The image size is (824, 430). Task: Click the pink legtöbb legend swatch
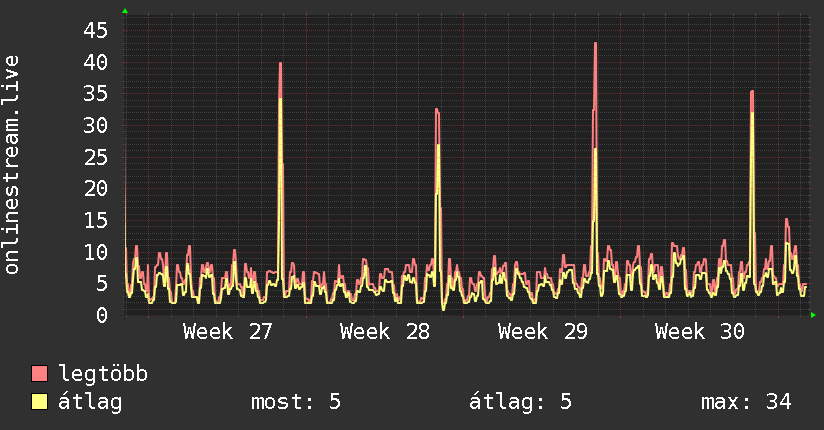pyautogui.click(x=39, y=373)
